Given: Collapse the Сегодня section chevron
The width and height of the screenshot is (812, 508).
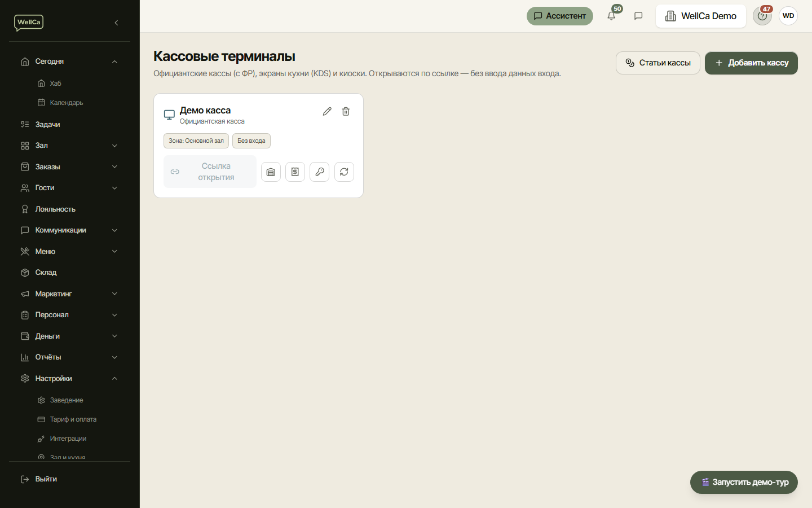Looking at the screenshot, I should coord(114,62).
